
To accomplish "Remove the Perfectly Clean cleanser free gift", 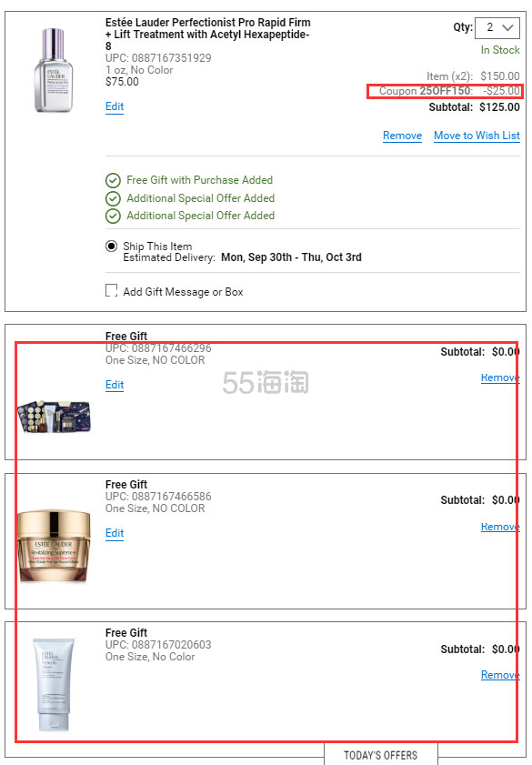I will pyautogui.click(x=500, y=675).
